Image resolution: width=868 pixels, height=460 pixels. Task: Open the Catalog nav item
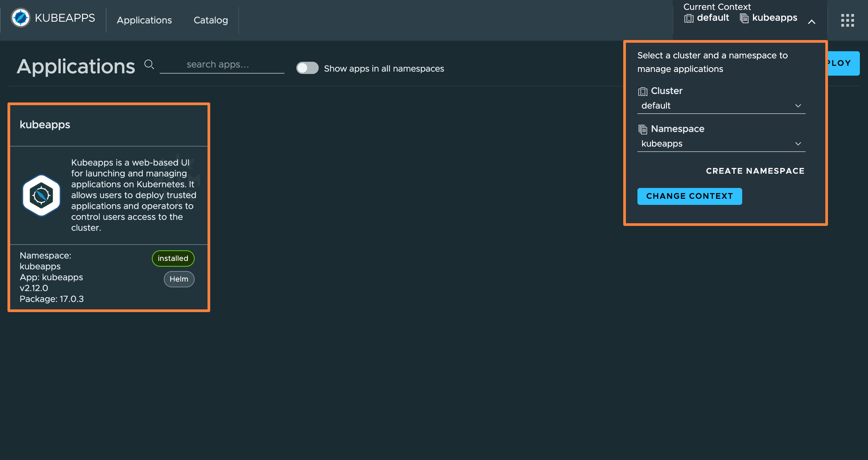coord(211,20)
